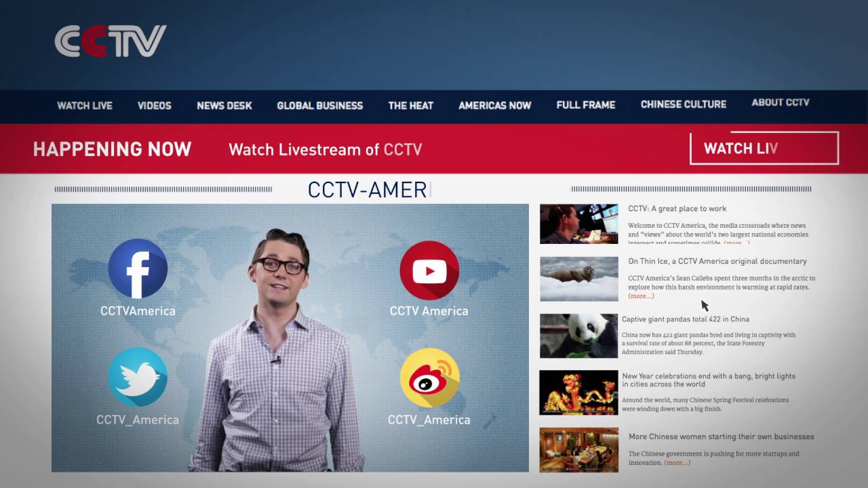Click CCTV_America label under Weibo icon
The height and width of the screenshot is (488, 868).
pos(429,420)
